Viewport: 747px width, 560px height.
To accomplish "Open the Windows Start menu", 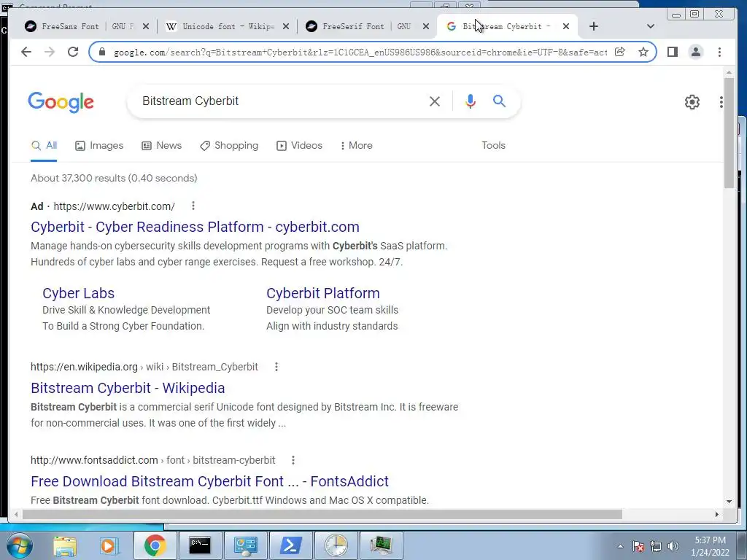I will 19,545.
